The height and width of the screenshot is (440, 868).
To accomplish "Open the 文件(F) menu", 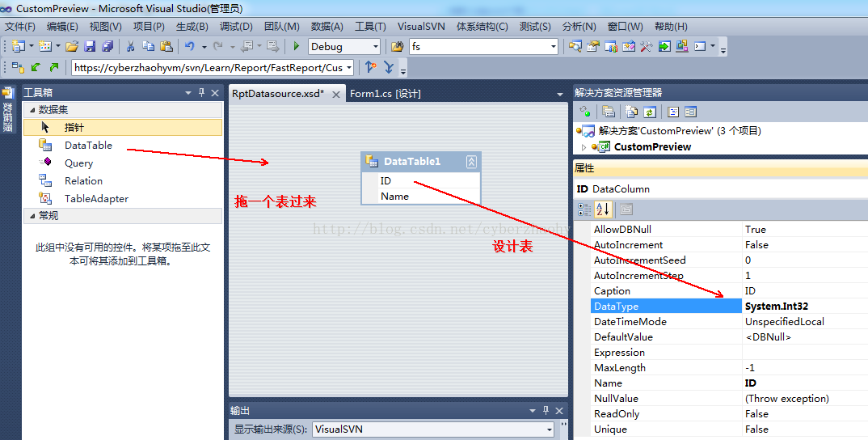I will [20, 27].
